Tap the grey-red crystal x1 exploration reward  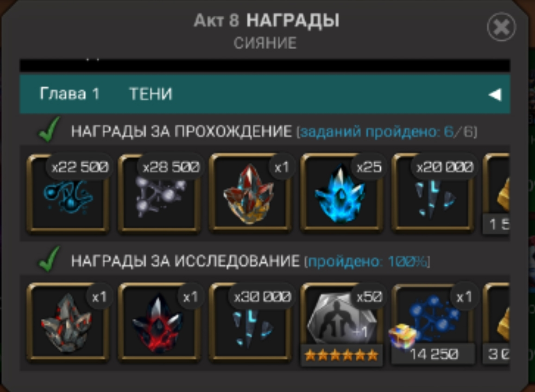68,322
